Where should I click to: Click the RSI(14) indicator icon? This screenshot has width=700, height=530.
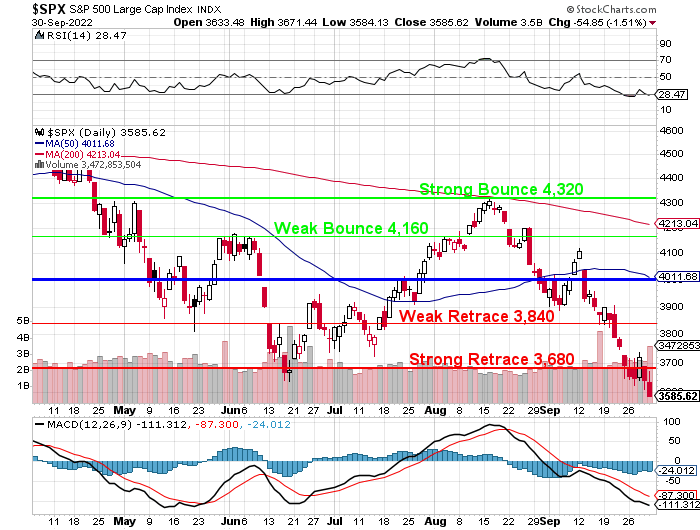(38, 36)
